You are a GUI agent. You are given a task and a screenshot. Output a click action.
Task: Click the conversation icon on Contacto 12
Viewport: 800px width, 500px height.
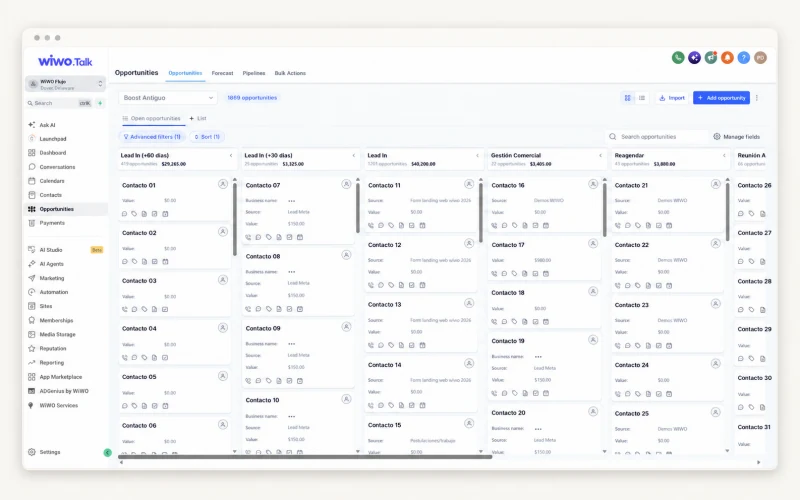click(381, 285)
